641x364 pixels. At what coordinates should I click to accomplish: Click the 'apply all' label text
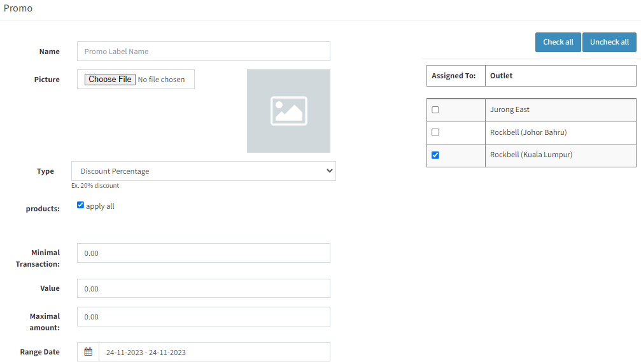[x=100, y=206]
